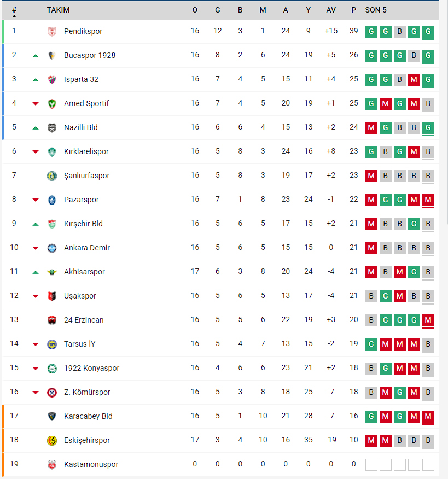
Task: Open Pendikspor's latest underlined G result
Action: (428, 32)
